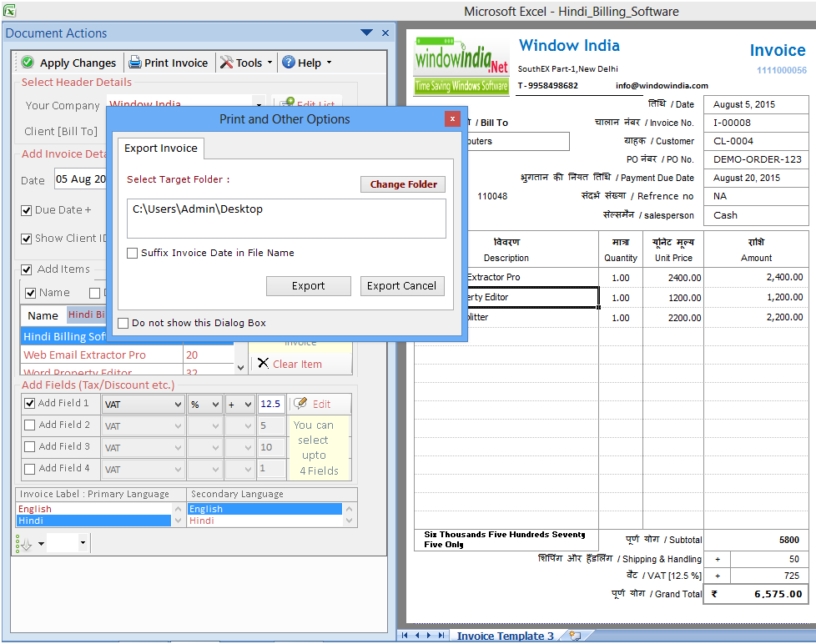This screenshot has height=644, width=816.
Task: Click the Excel application icon in title bar
Action: pos(9,10)
